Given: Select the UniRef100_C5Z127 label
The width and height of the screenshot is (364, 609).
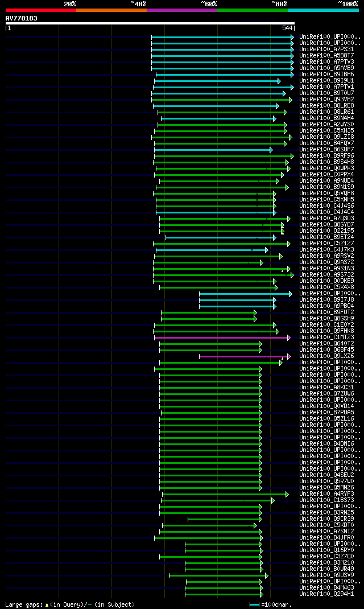Looking at the screenshot, I should tap(326, 243).
